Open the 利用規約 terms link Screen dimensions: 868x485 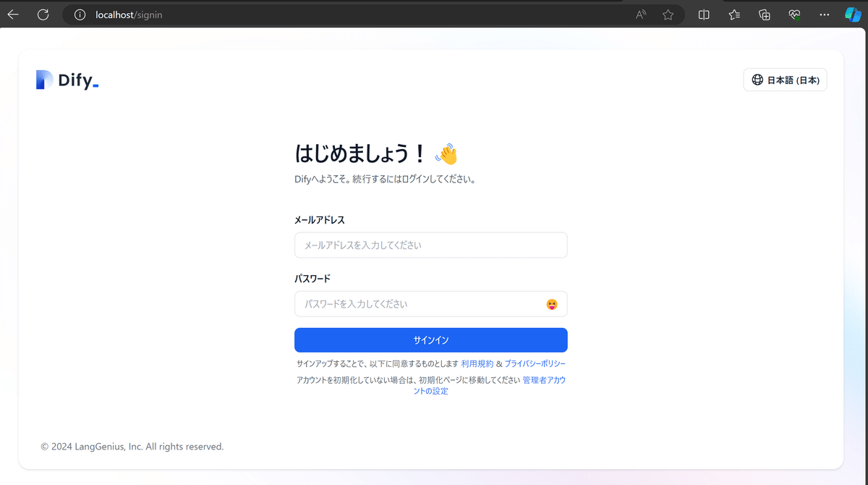pyautogui.click(x=477, y=363)
